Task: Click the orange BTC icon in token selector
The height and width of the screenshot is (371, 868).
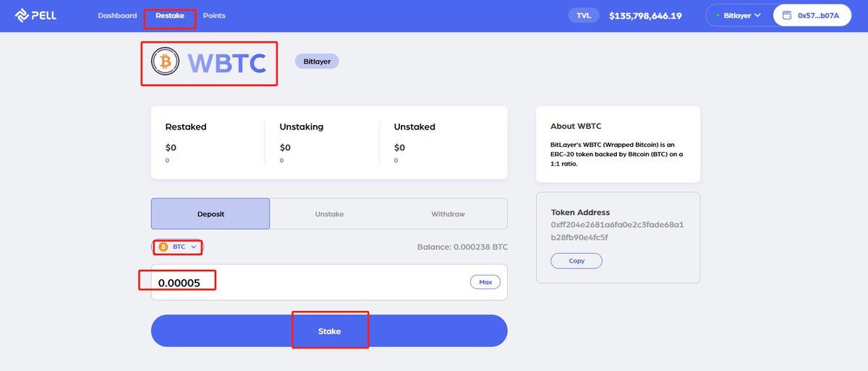Action: [163, 247]
